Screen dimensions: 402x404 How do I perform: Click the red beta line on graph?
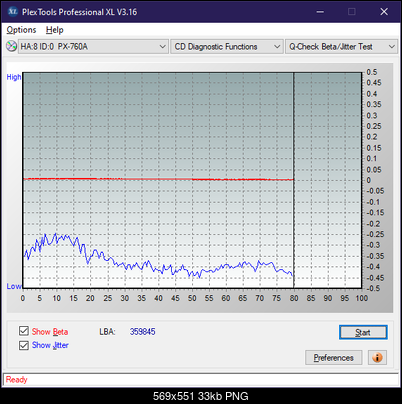[158, 179]
